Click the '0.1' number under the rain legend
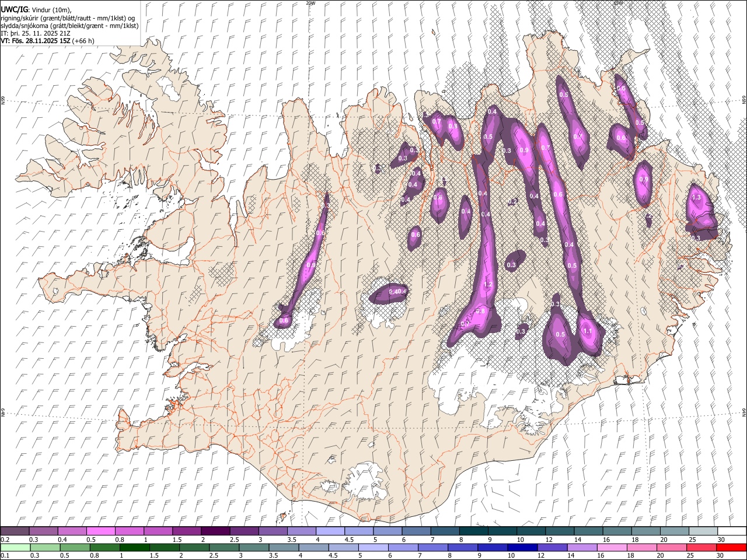Screen dimensions: 747x560 coord(5,555)
